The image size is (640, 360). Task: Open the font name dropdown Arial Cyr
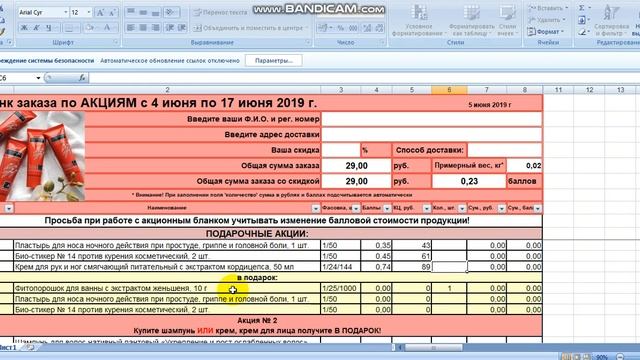tap(65, 13)
